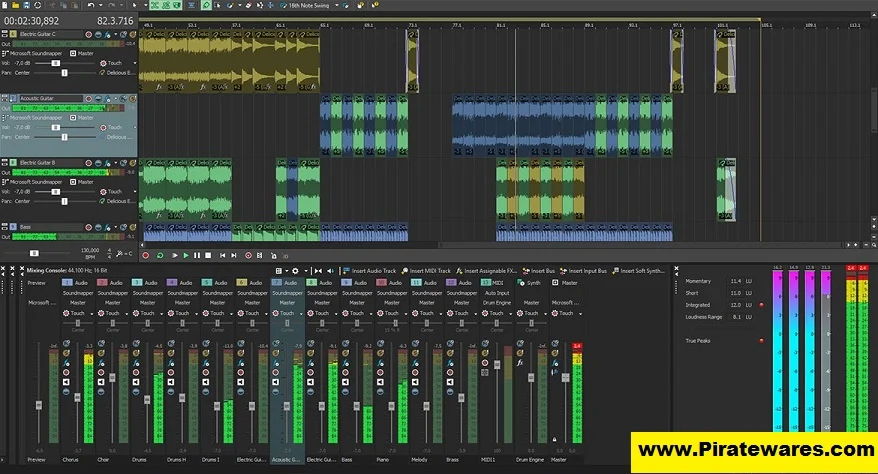Viewport: 878px width, 474px height.
Task: Click Play From Start in transport bar
Action: tap(175, 255)
